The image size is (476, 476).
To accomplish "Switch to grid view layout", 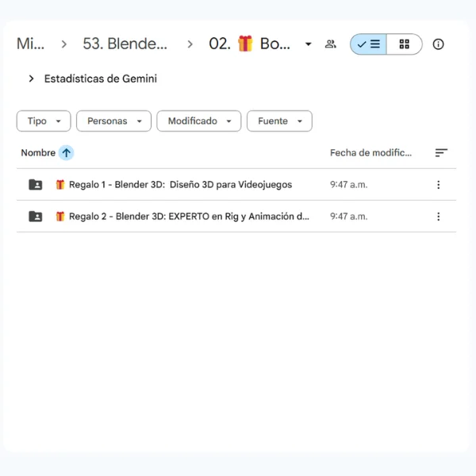I will click(405, 44).
